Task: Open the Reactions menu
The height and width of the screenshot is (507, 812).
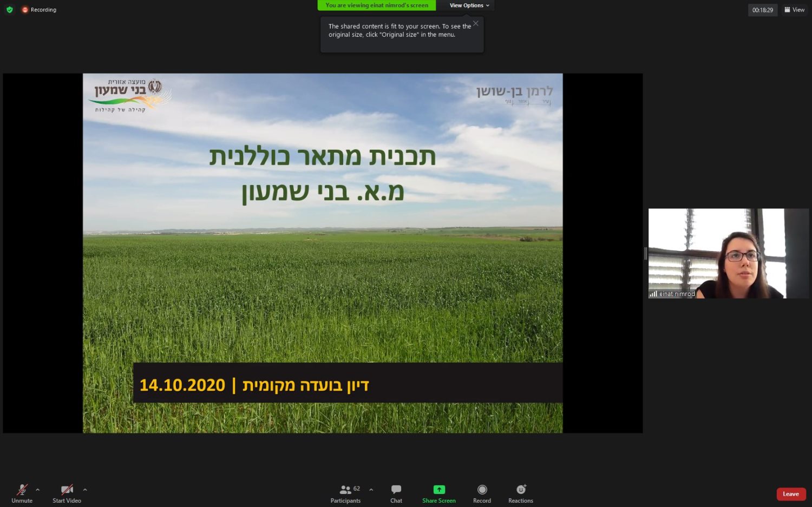Action: tap(521, 493)
